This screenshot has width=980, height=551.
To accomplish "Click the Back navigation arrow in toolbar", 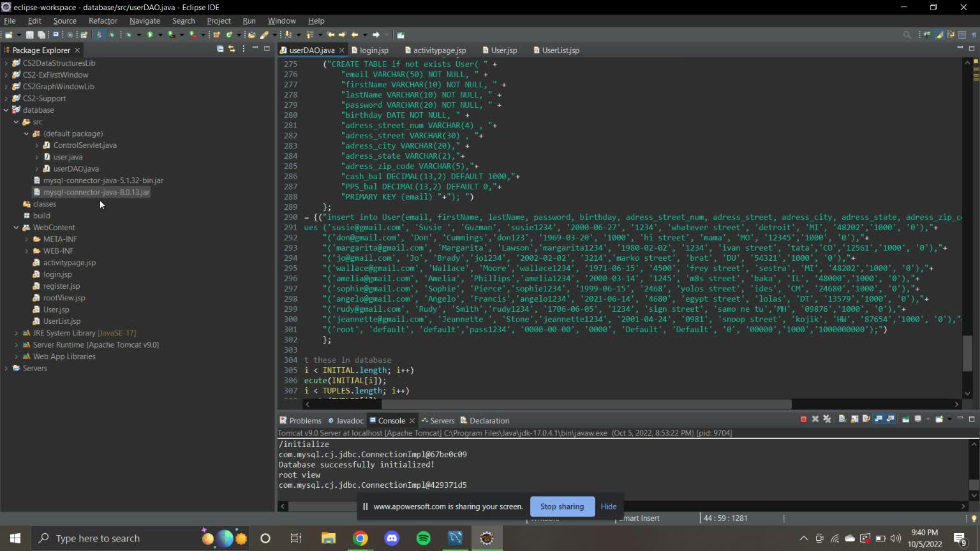I will tap(355, 35).
